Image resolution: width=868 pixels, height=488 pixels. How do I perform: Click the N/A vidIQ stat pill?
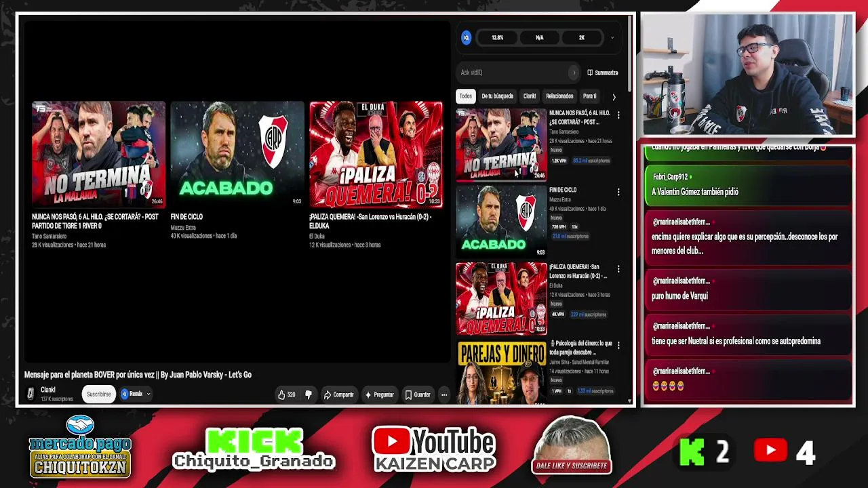point(540,38)
